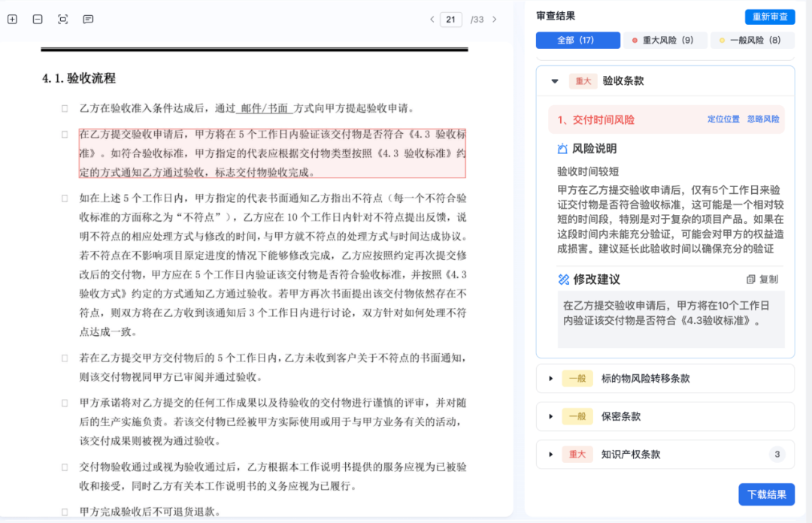Screen dimensions: 812x523
Task: Expand the 保密条款 section
Action: click(550, 416)
